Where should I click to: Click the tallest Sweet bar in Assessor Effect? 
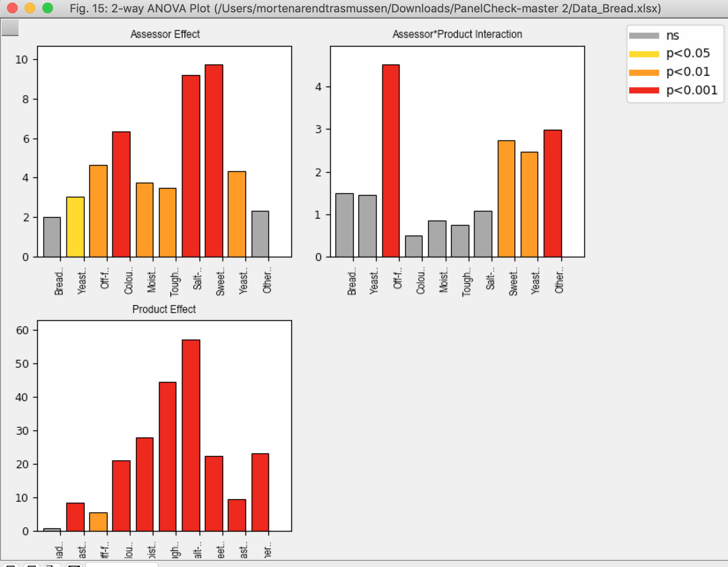click(214, 161)
